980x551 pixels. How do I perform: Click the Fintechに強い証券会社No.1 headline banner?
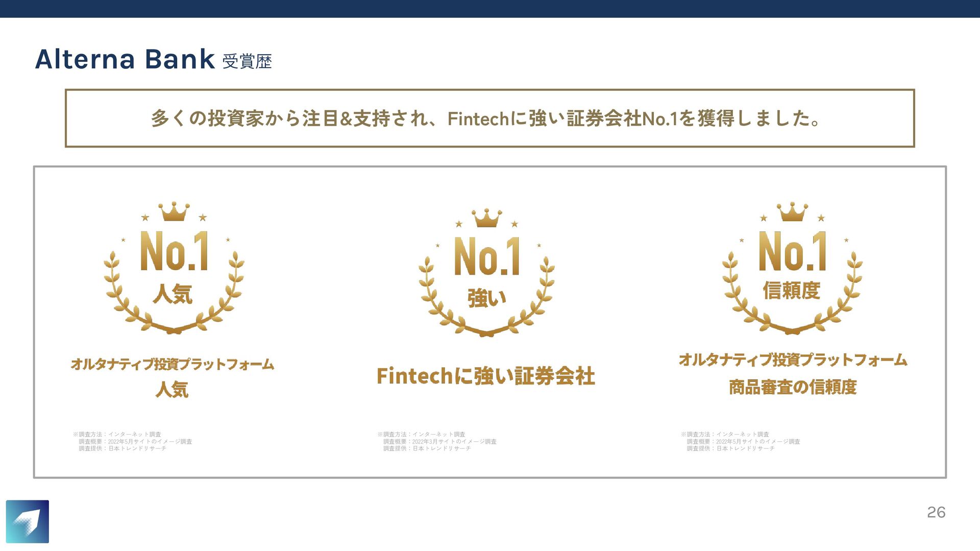[x=489, y=118]
